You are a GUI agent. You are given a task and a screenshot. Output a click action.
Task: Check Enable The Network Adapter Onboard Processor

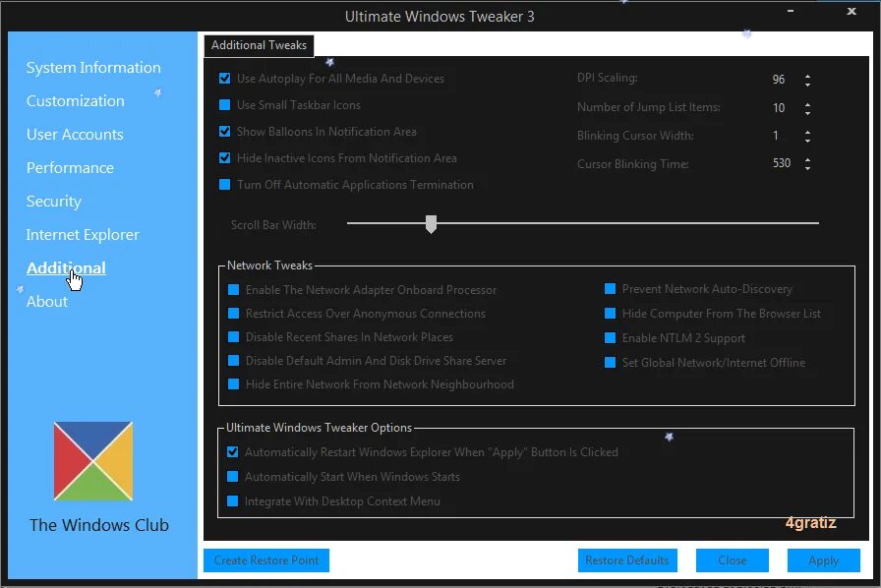pyautogui.click(x=233, y=289)
